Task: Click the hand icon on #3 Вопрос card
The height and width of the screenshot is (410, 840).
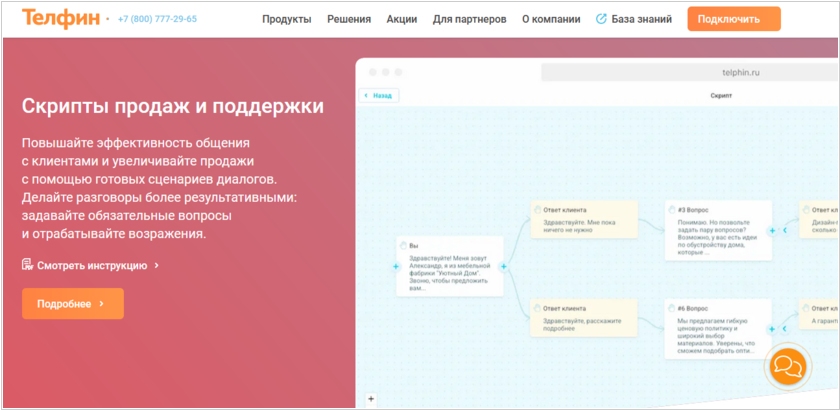Action: tap(672, 210)
